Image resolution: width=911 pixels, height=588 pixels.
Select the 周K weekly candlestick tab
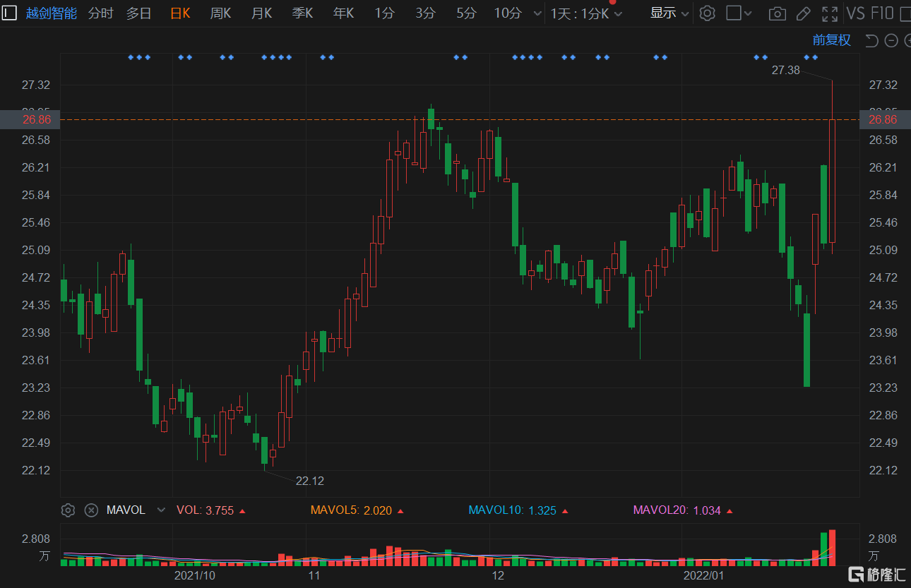click(220, 13)
